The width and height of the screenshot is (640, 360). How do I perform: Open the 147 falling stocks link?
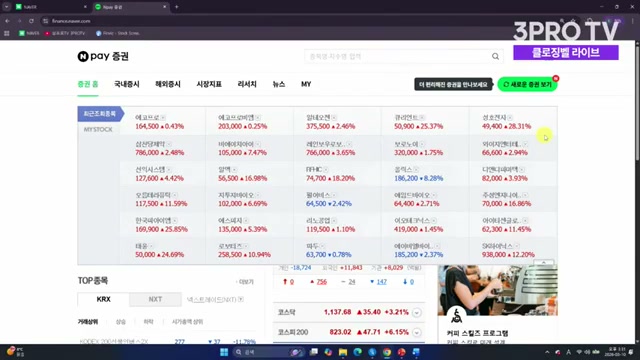[x=382, y=282]
